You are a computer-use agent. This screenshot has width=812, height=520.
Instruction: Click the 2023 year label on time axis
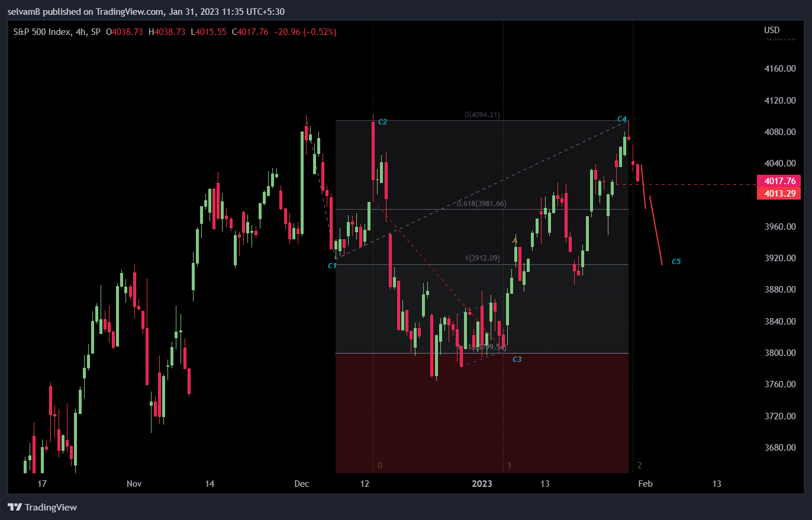(482, 484)
